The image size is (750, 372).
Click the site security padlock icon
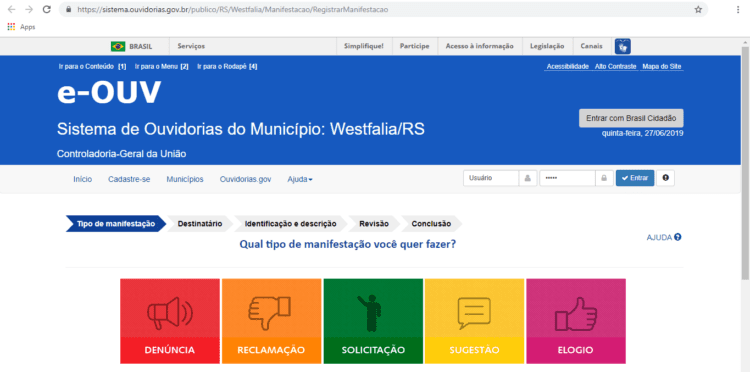pyautogui.click(x=68, y=10)
